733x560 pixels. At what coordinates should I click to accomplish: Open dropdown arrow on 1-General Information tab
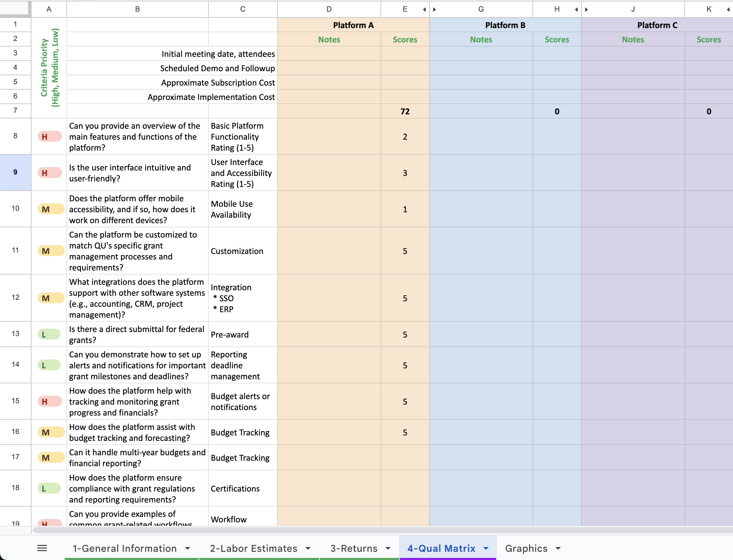tap(188, 548)
